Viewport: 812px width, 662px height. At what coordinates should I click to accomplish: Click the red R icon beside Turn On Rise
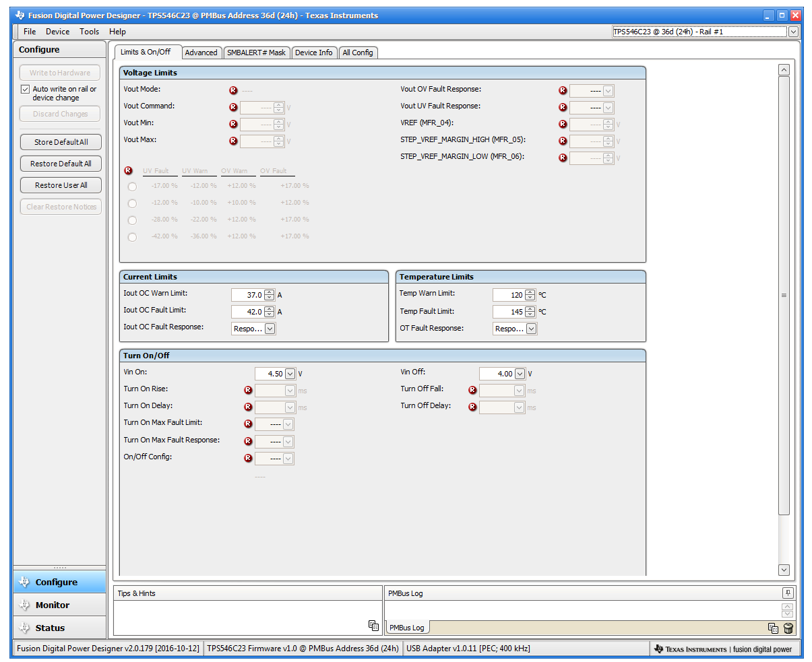coord(248,390)
